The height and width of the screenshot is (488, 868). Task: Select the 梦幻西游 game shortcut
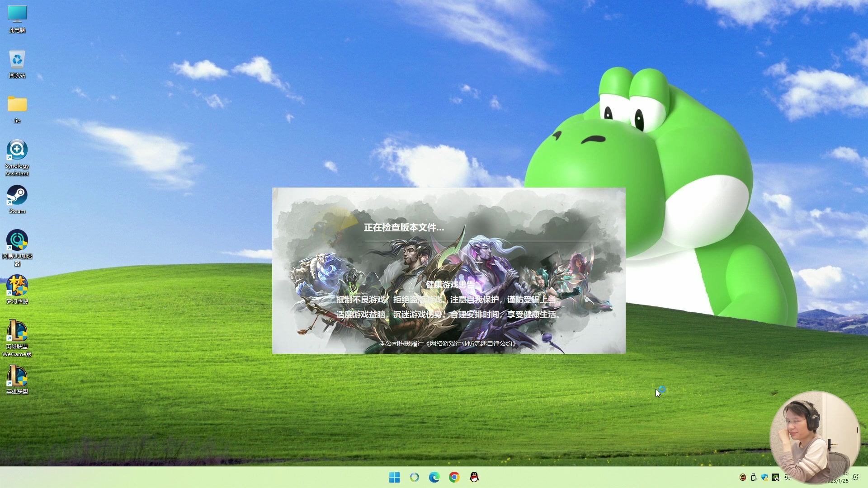tap(17, 290)
